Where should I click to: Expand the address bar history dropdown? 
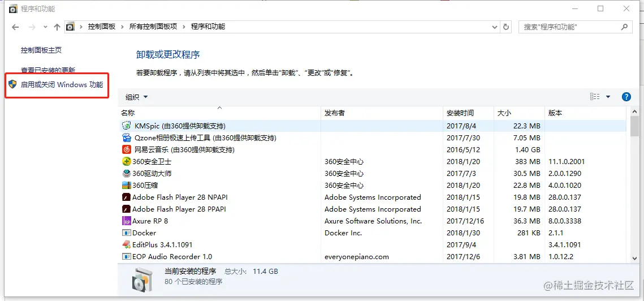point(495,27)
